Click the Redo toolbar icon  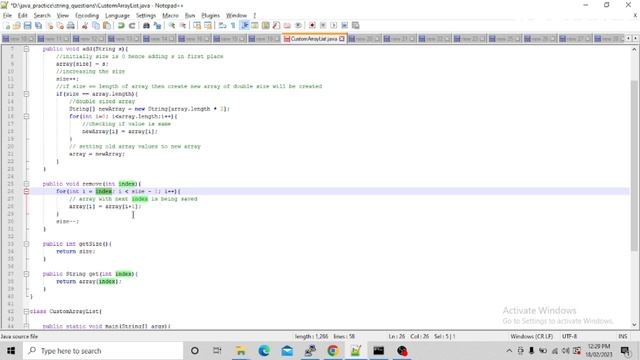click(x=132, y=25)
